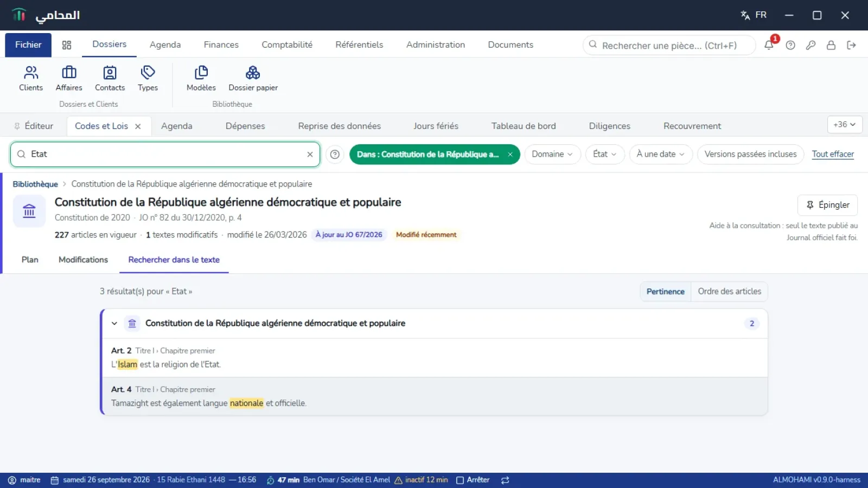Click the logout icon in top bar

[851, 45]
